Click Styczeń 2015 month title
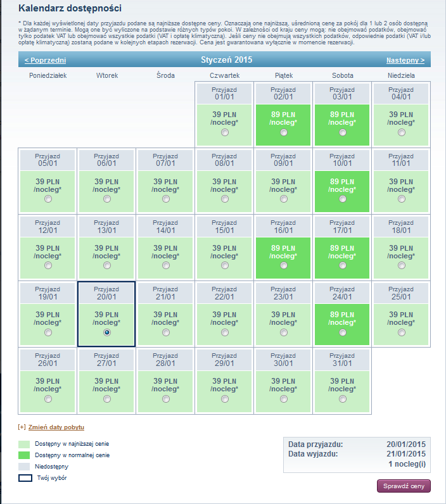Viewport: 446px width, 504px height. [x=227, y=60]
